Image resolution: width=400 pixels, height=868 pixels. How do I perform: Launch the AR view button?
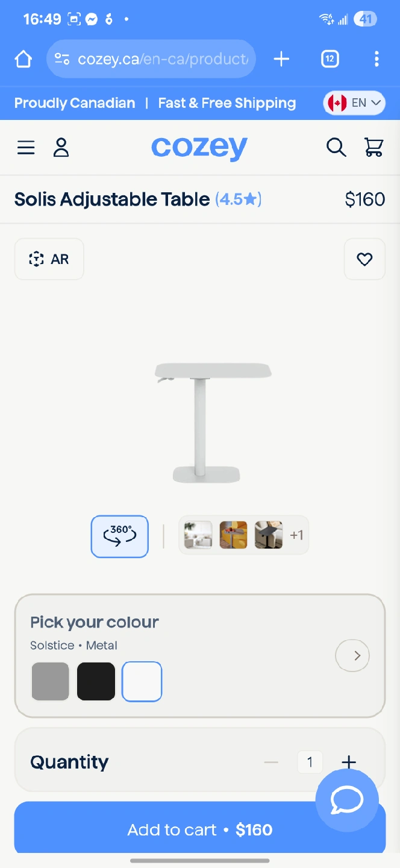coord(49,259)
